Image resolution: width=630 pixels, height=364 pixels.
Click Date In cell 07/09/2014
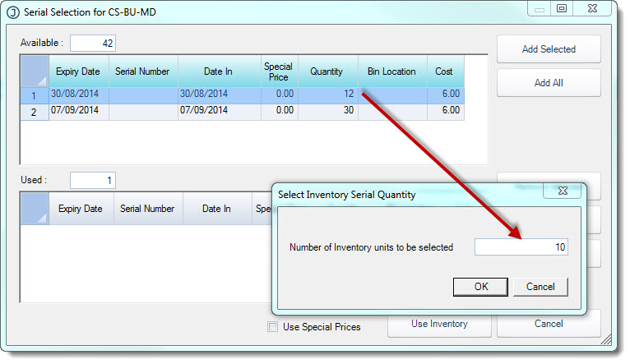click(220, 112)
